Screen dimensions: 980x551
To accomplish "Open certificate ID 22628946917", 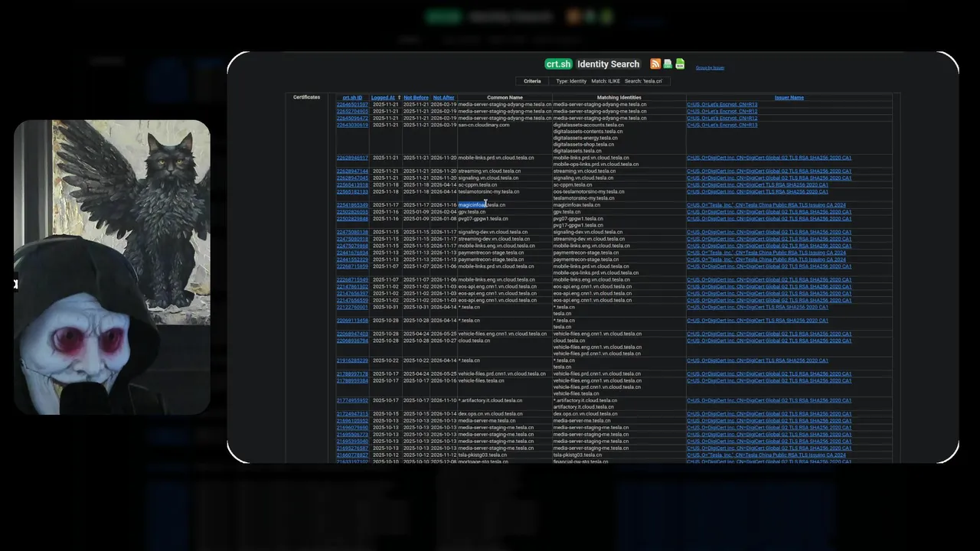I will [352, 158].
